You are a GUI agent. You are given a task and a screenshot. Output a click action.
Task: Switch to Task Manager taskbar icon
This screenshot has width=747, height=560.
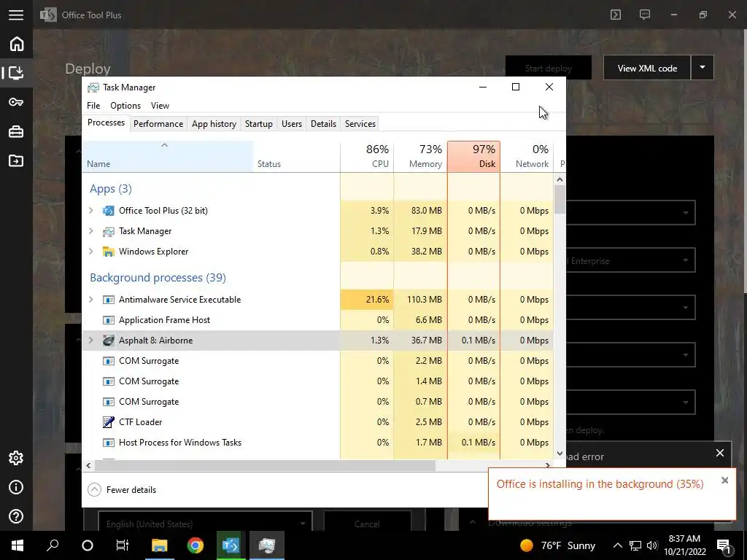(x=267, y=545)
